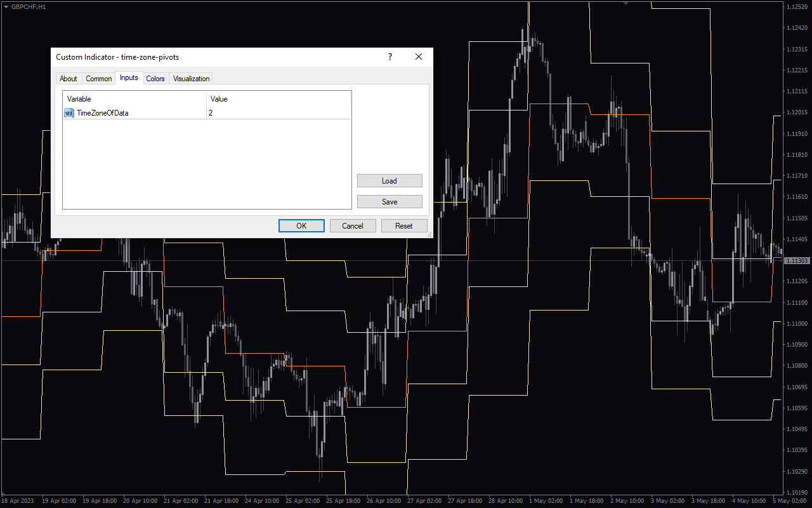Load saved input settings
The image size is (812, 508).
click(x=390, y=181)
